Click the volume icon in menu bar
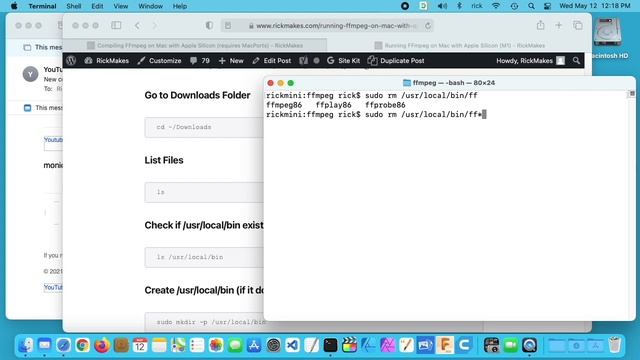This screenshot has width=640, height=360. (x=442, y=6)
